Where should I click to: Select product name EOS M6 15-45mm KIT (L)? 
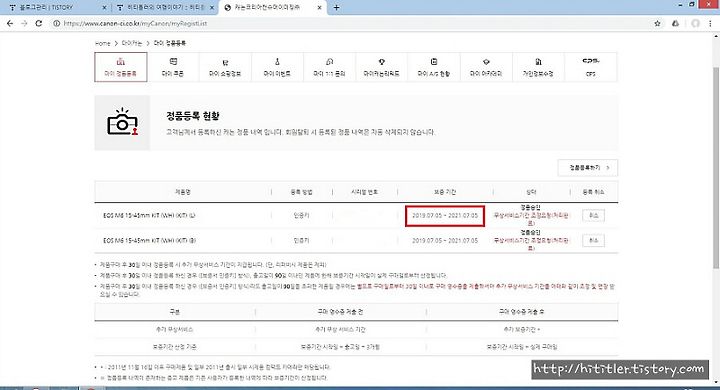click(x=149, y=215)
